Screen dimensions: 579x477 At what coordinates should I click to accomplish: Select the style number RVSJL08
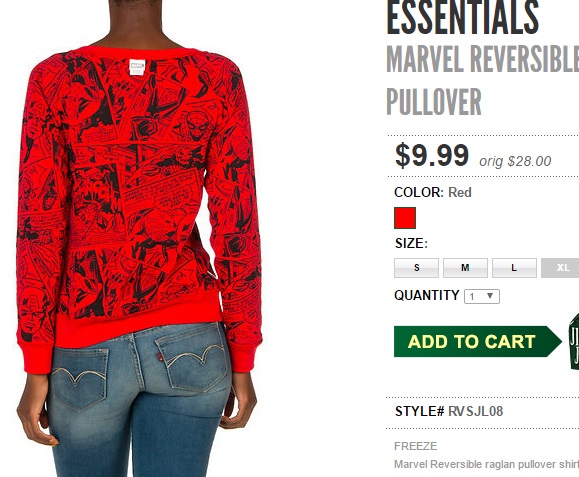pos(475,411)
